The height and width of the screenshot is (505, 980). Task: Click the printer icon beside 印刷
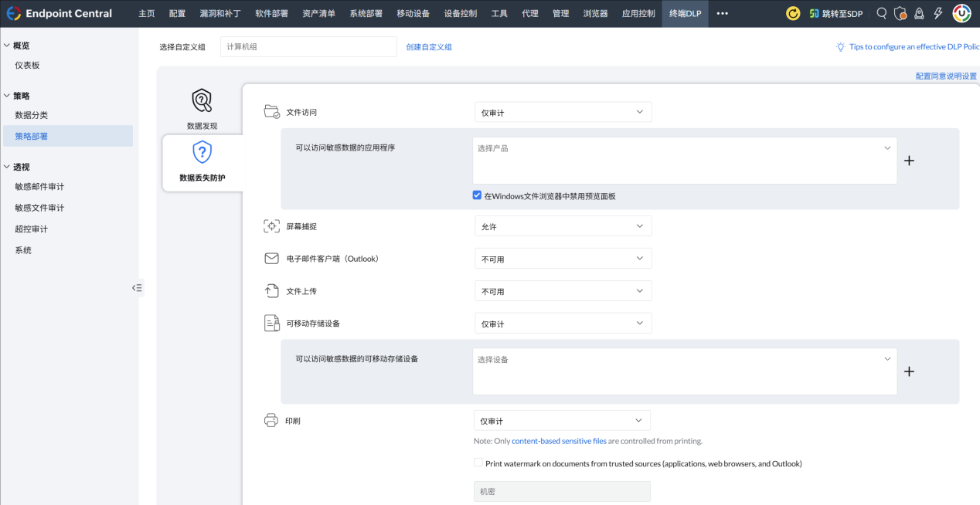tap(271, 419)
